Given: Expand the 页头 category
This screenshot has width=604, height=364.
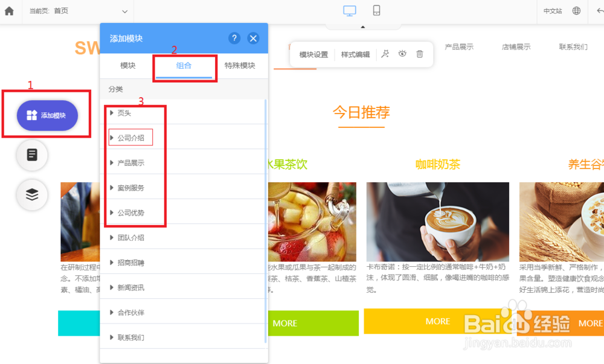Looking at the screenshot, I should point(182,113).
